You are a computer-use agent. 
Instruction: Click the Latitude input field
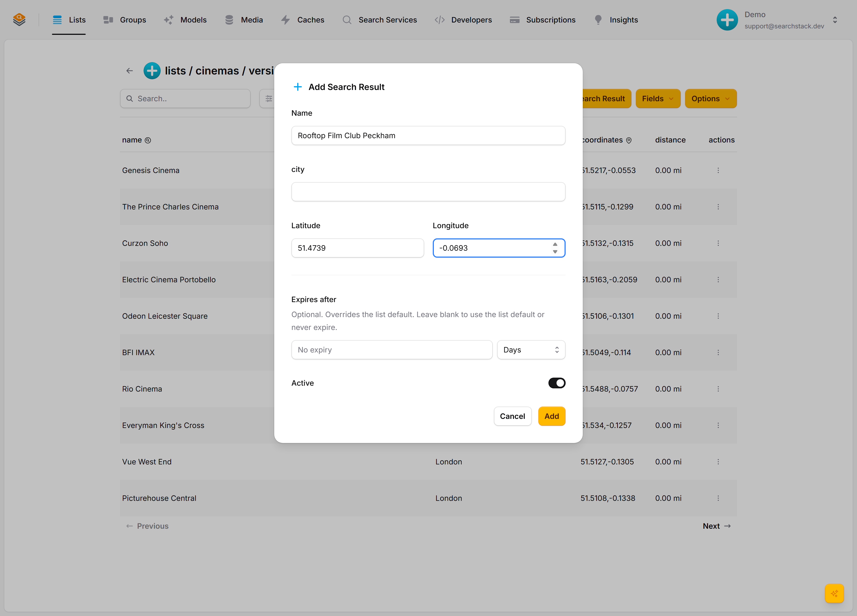[x=358, y=248]
